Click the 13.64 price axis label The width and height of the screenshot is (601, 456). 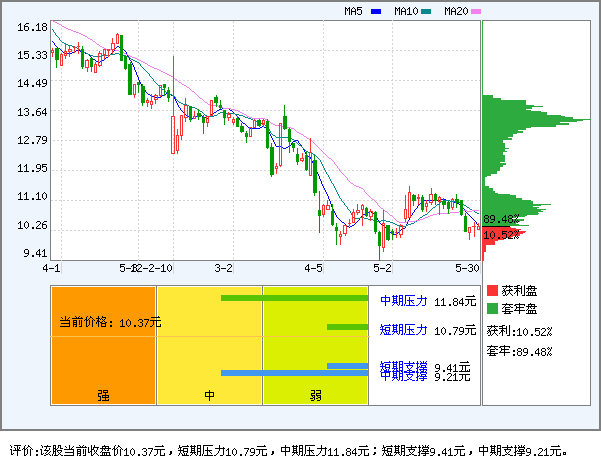pyautogui.click(x=32, y=112)
